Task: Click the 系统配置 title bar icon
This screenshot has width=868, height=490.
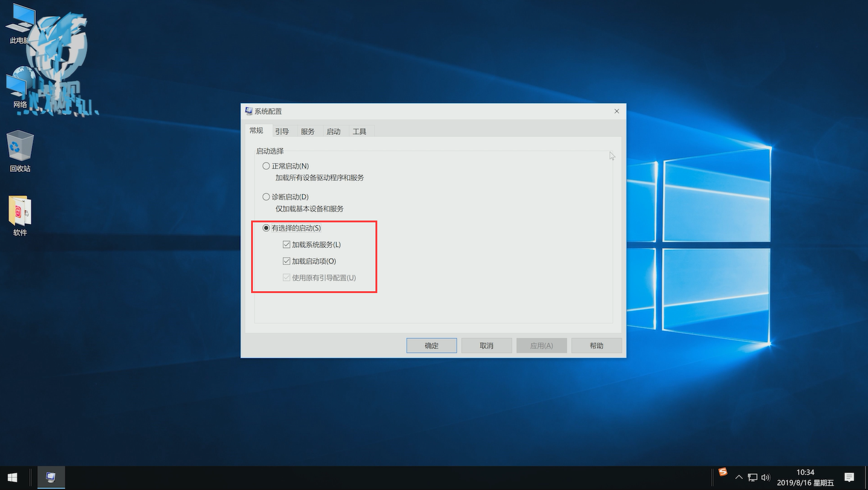Action: [249, 111]
